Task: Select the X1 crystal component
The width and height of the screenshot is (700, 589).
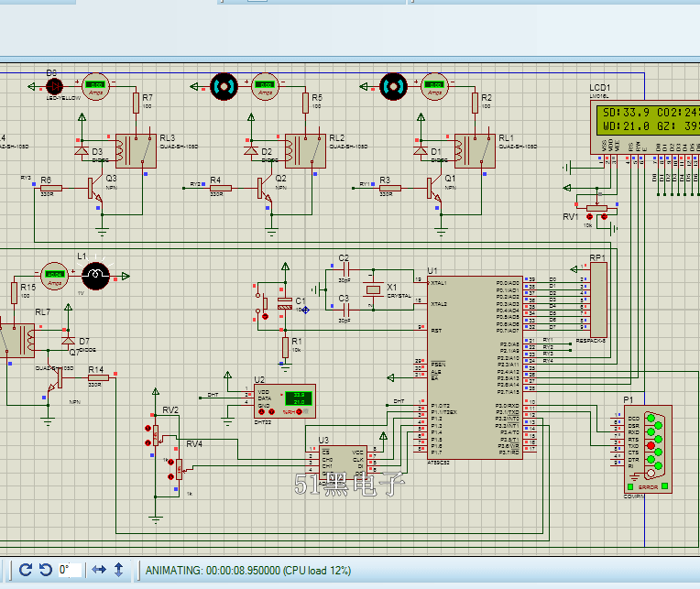Action: click(373, 289)
